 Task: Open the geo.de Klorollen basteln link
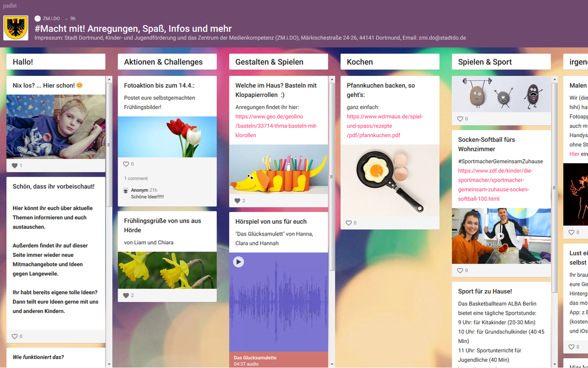(276, 126)
